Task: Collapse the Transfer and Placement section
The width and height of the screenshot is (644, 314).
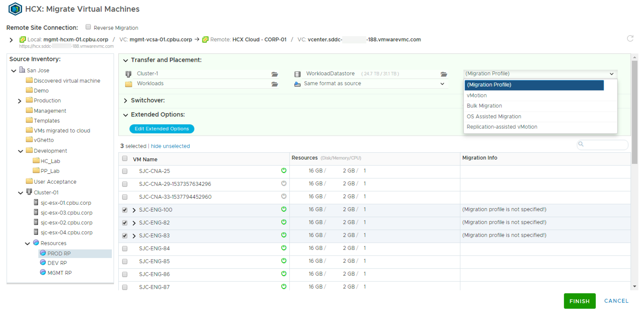Action: point(126,60)
